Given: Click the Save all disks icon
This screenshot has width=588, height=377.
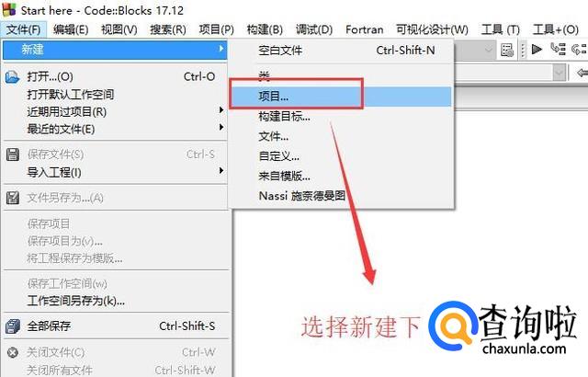Looking at the screenshot, I should tap(13, 326).
